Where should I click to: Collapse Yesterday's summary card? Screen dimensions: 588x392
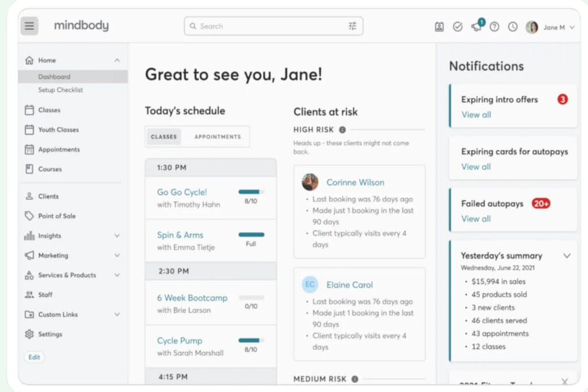coord(567,256)
